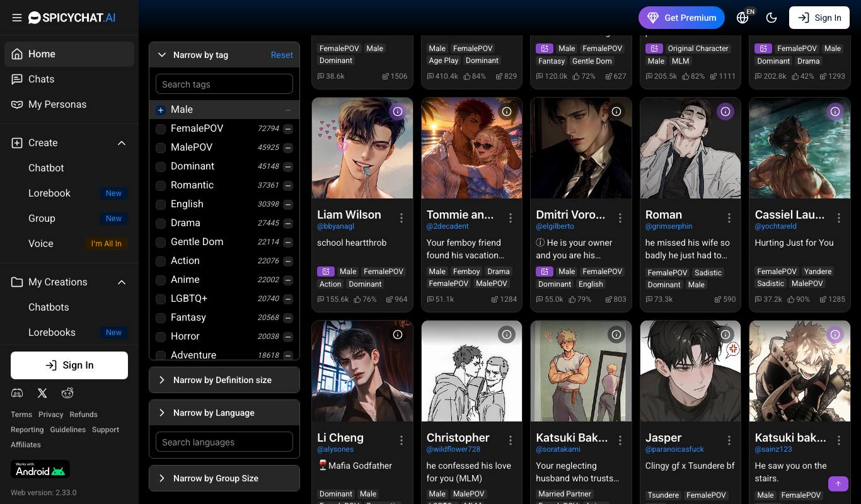Open Christopher card options menu
861x504 pixels.
tap(511, 440)
